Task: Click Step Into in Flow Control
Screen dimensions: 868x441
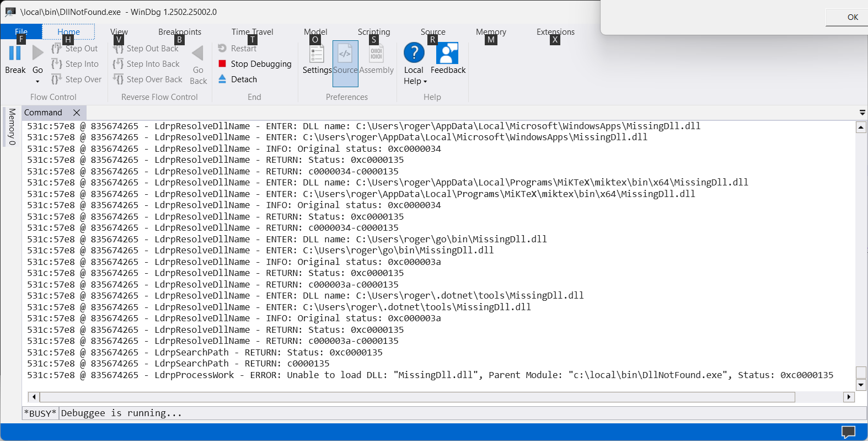Action: [76, 64]
